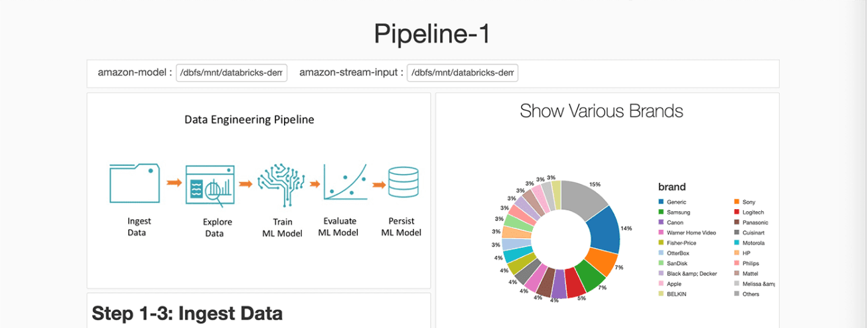868x328 pixels.
Task: Click the Persist ML Model database icon
Action: (x=403, y=182)
